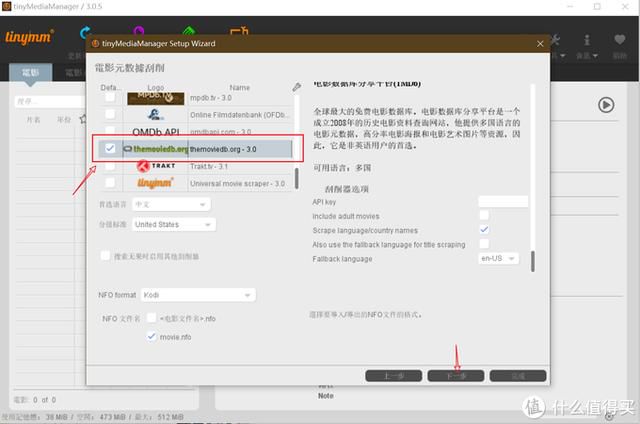
Task: Toggle Scrape language/country names checkbox
Action: pos(484,229)
